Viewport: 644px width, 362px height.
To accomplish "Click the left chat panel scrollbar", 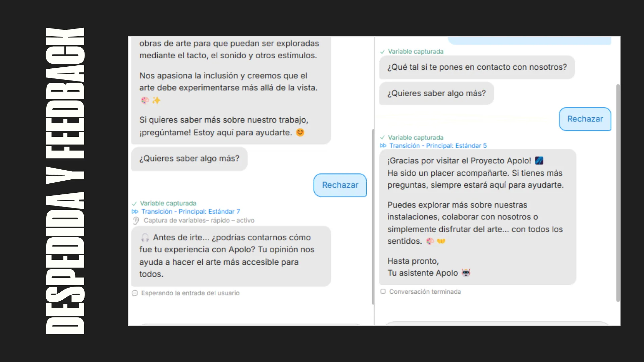I will pos(373,217).
